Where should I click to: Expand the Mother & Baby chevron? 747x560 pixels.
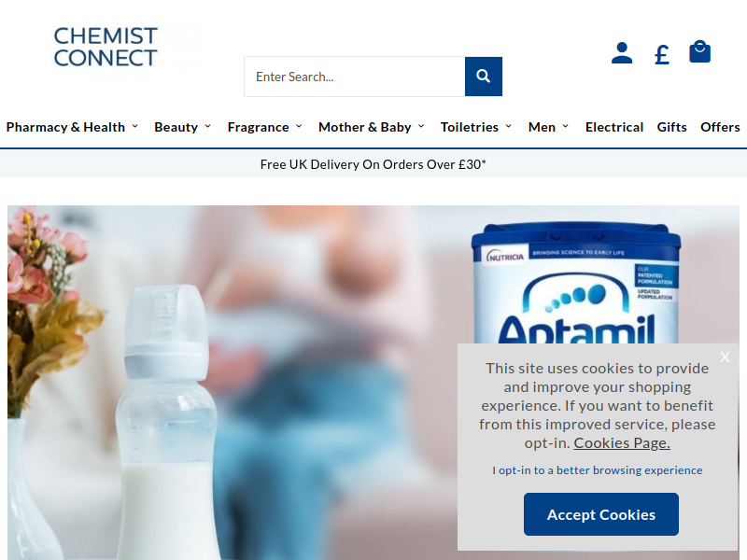click(421, 126)
